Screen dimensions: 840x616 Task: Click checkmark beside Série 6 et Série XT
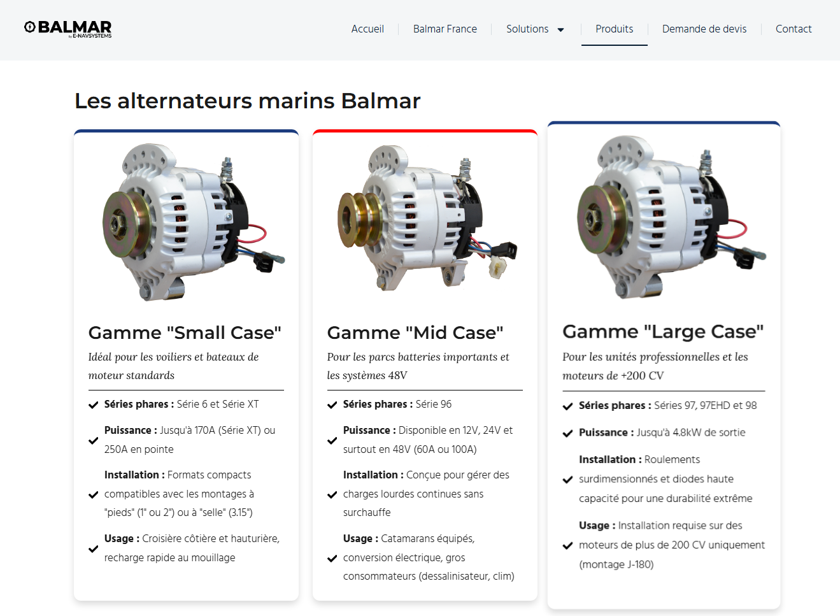click(x=93, y=405)
